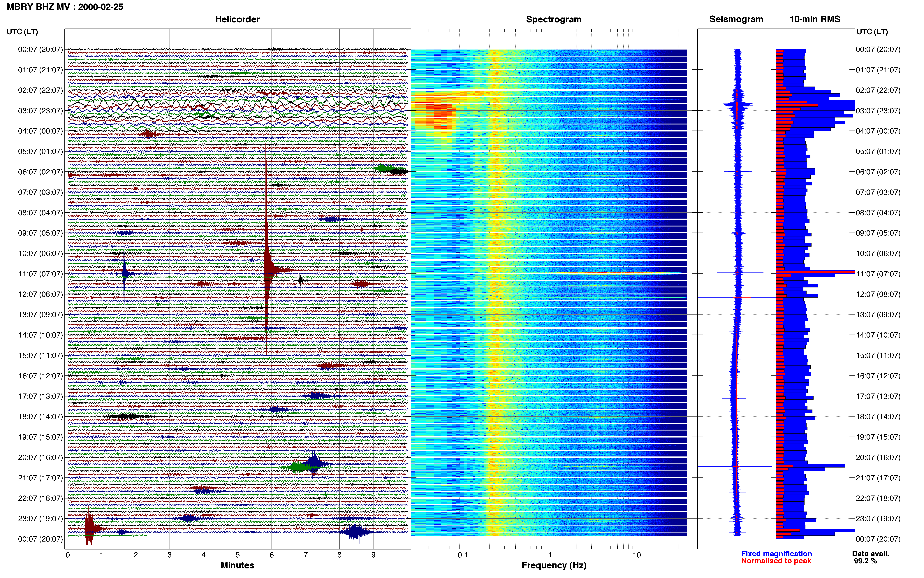924x578 pixels.
Task: Click right-side time label '20:07 (16:07)'
Action: pos(878,457)
